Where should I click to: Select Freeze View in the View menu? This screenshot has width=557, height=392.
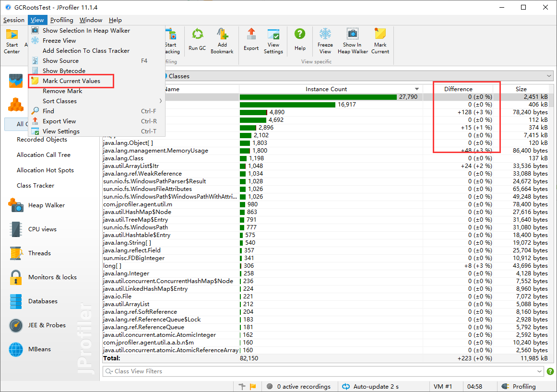[x=96, y=40]
